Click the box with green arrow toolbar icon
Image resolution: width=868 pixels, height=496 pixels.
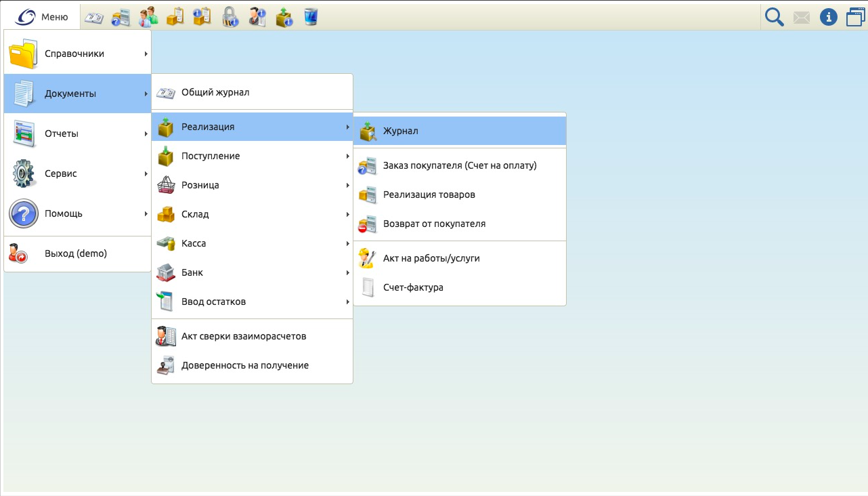284,17
